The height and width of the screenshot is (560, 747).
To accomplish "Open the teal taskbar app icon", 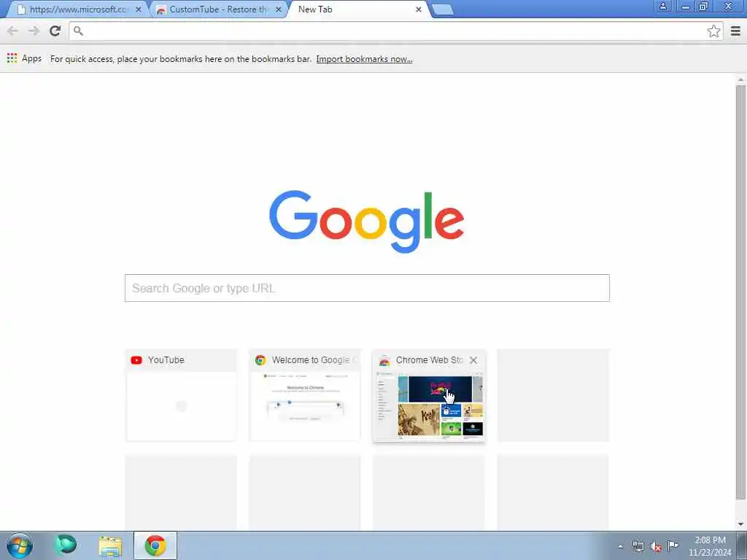I will click(66, 545).
